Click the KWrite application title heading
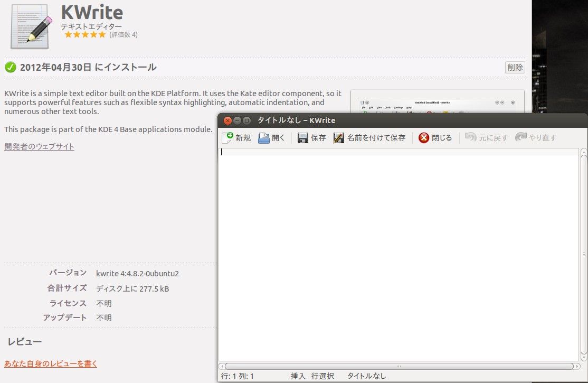Viewport: 588px width, 383px height. [92, 12]
